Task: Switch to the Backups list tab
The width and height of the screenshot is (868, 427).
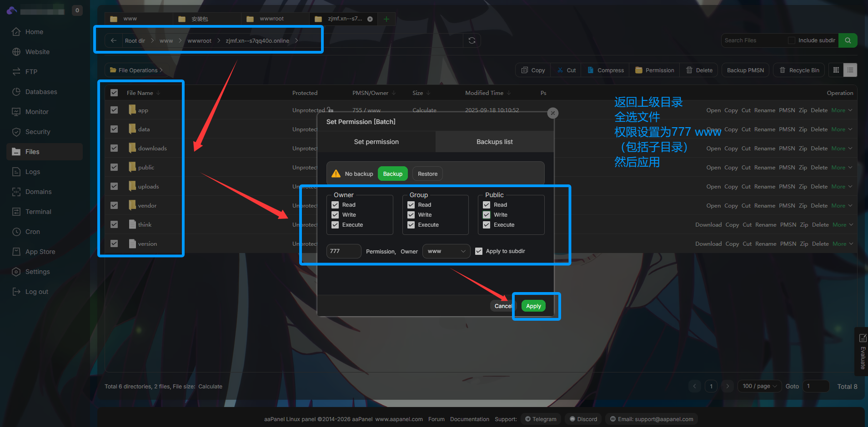Action: pos(495,142)
